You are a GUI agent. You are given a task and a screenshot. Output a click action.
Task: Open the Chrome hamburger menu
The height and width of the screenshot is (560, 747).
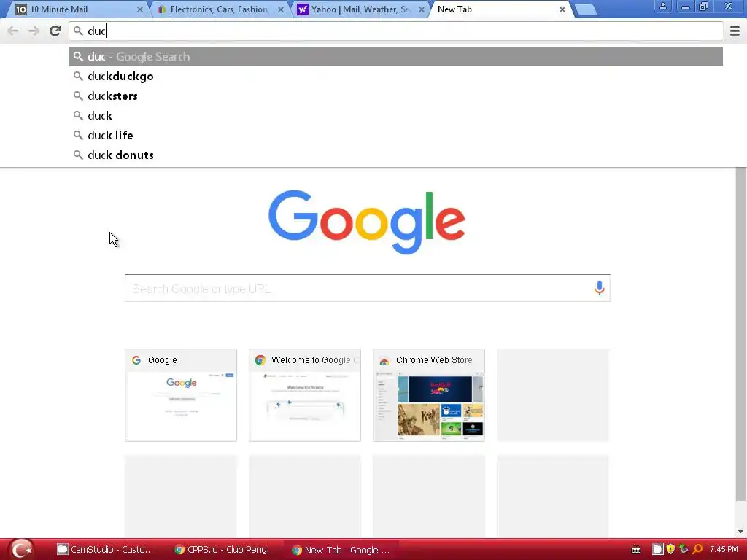(x=735, y=31)
